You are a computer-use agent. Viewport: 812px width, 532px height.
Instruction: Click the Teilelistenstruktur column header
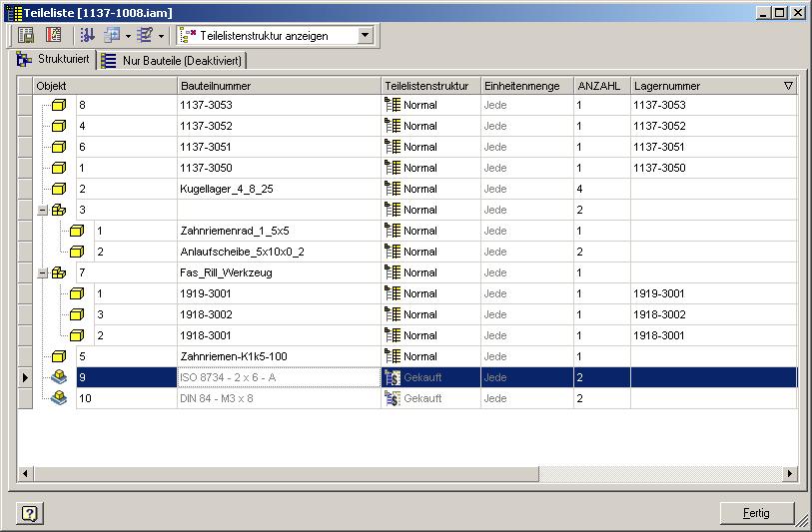pos(430,86)
